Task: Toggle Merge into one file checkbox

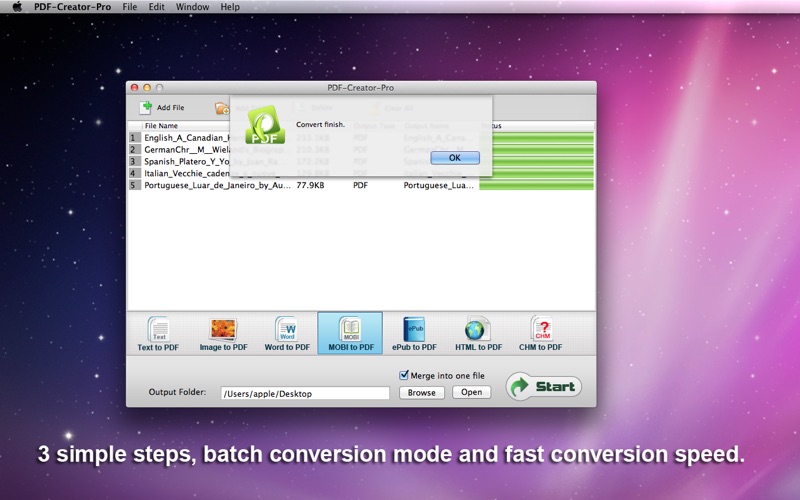Action: (404, 375)
